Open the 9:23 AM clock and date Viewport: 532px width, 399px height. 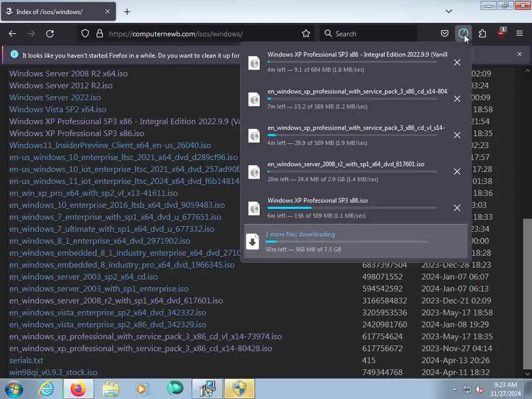(x=506, y=389)
